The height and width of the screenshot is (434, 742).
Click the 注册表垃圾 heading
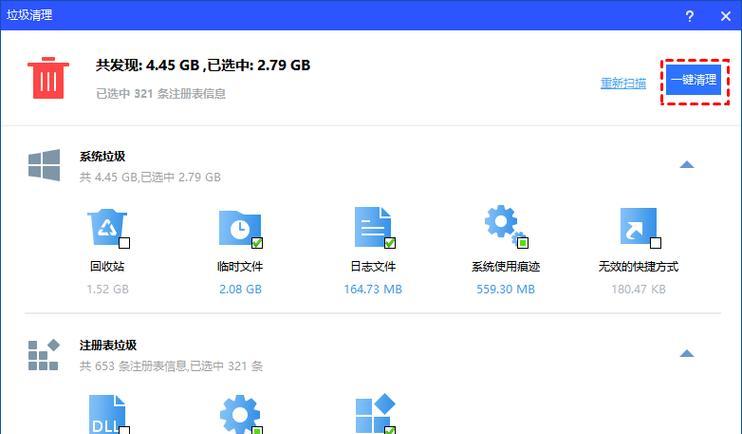tap(108, 345)
